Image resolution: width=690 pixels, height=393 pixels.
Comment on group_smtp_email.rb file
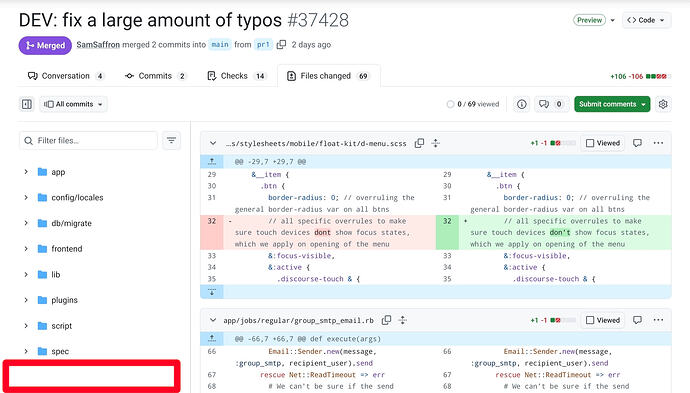coord(637,320)
